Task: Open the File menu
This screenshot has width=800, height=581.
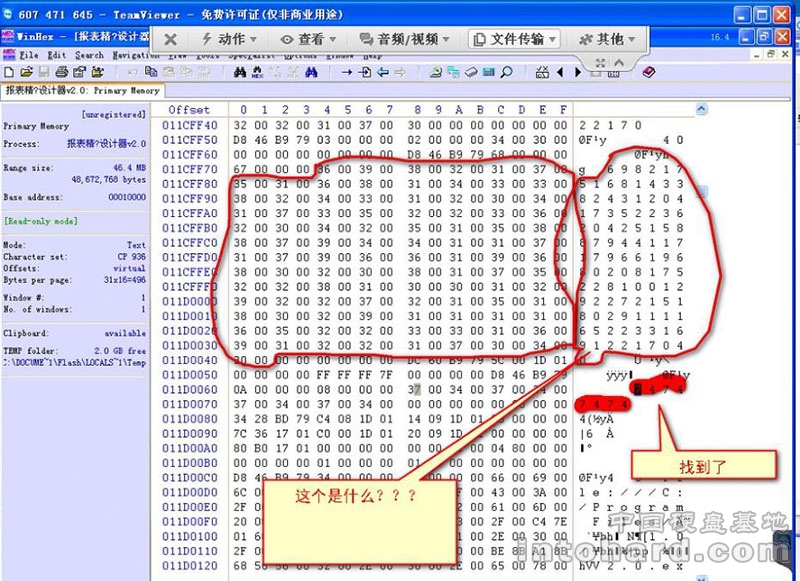Action: click(28, 55)
